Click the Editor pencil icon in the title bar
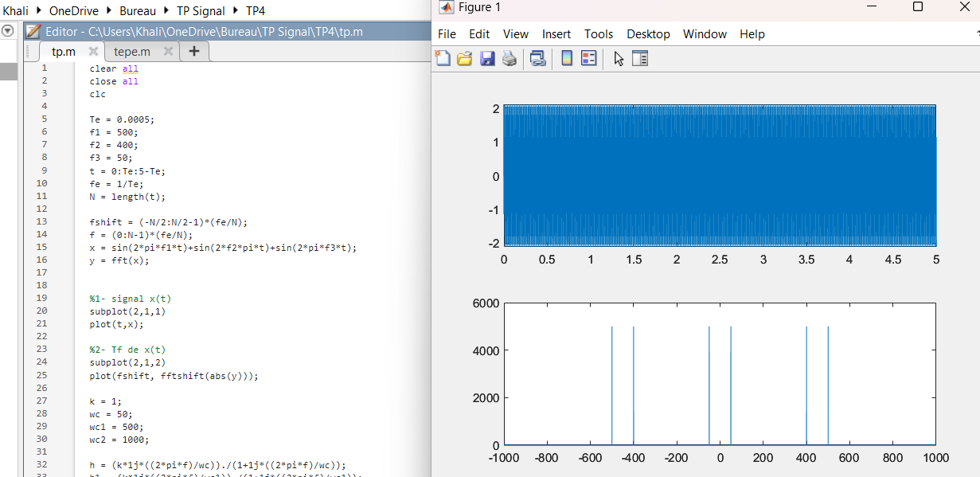This screenshot has width=980, height=477. [34, 31]
